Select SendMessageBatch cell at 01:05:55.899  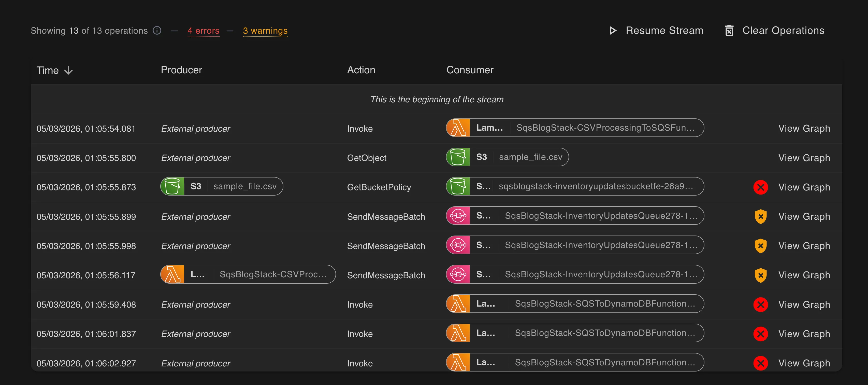386,217
